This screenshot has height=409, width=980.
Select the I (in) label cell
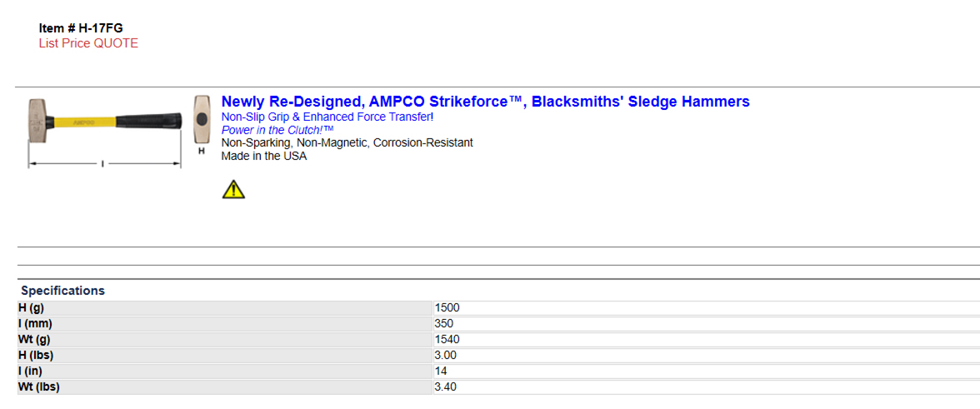[225, 371]
